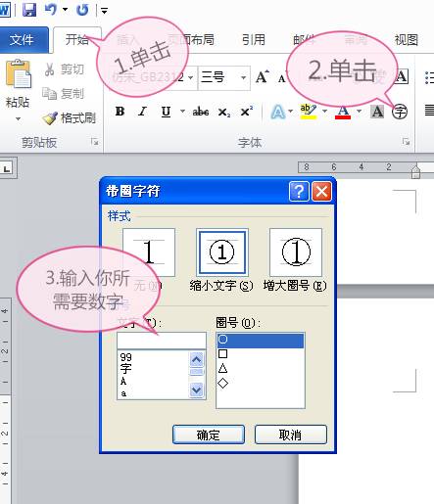Expand the 粘贴 paste options arrow

[x=19, y=118]
